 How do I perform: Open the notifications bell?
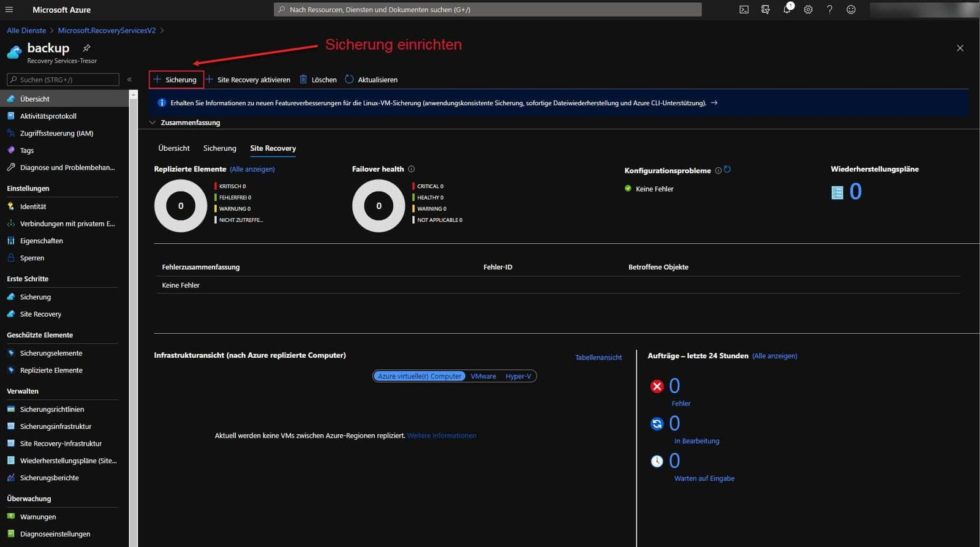point(787,9)
